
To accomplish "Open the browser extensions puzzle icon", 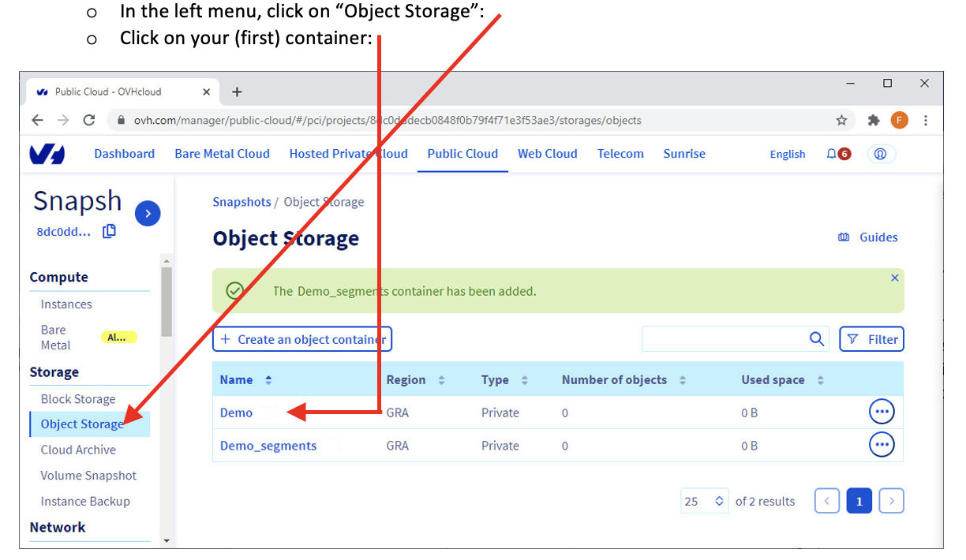I will (x=873, y=120).
